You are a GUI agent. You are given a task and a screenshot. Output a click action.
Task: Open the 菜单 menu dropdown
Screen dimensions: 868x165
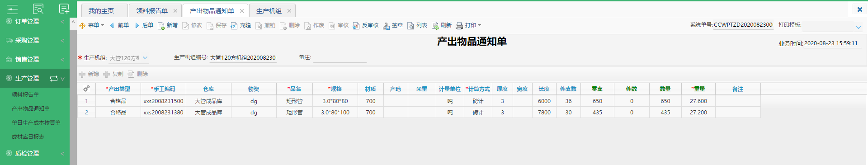click(x=92, y=25)
